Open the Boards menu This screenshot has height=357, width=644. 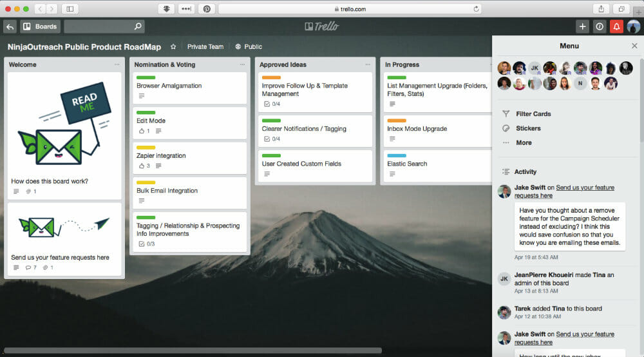click(40, 26)
